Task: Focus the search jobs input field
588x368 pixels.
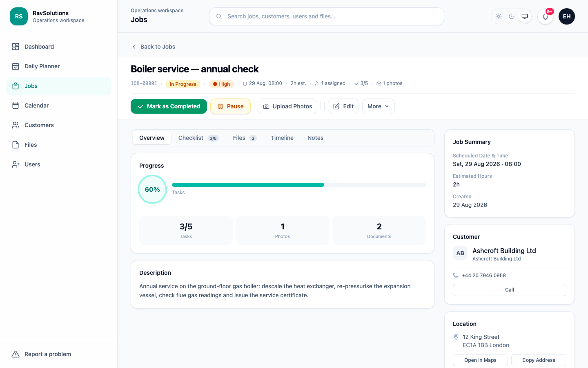Action: coord(327,16)
